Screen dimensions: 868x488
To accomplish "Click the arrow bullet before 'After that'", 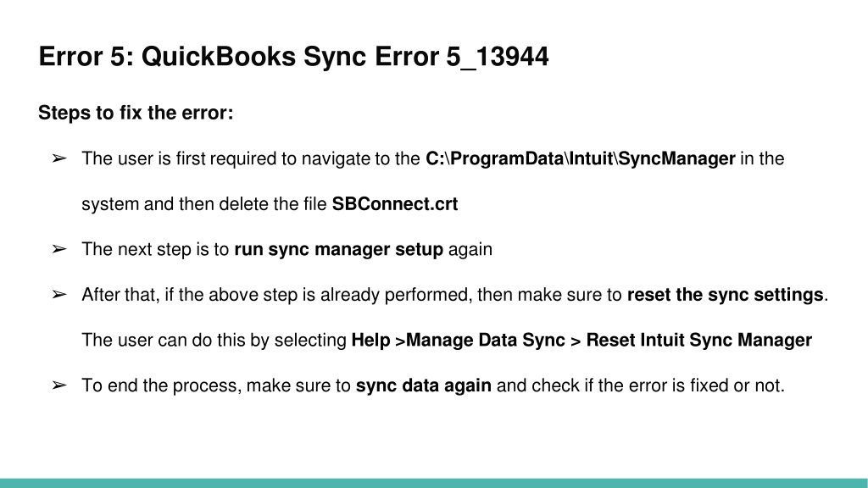I will click(x=59, y=295).
